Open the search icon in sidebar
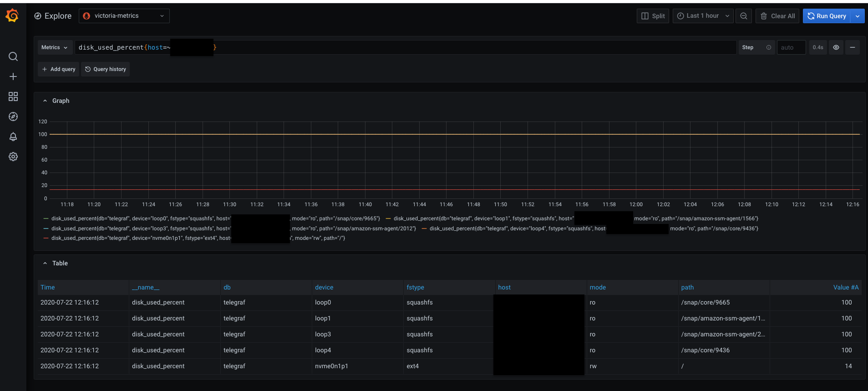The width and height of the screenshot is (868, 391). pos(13,56)
